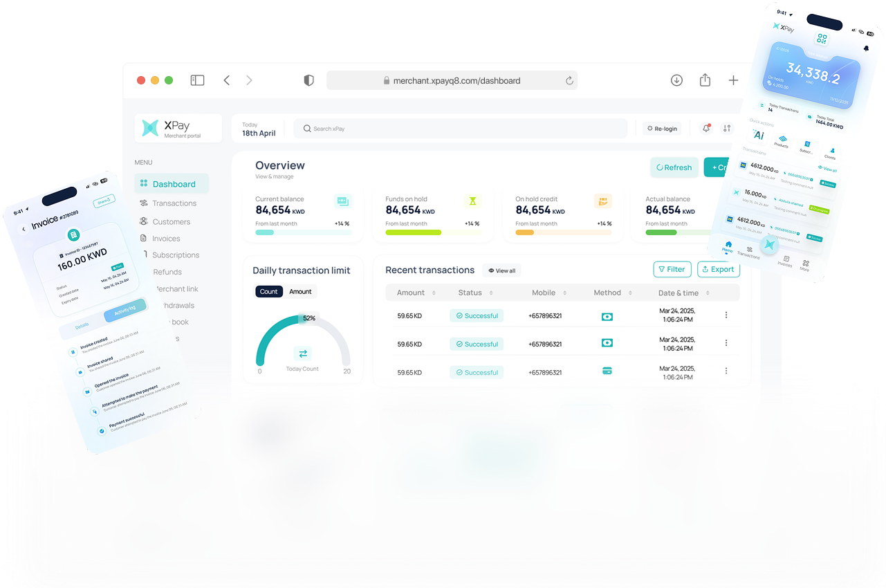Open Dashboard in the sidebar menu
Image resolution: width=886 pixels, height=588 pixels.
point(172,183)
